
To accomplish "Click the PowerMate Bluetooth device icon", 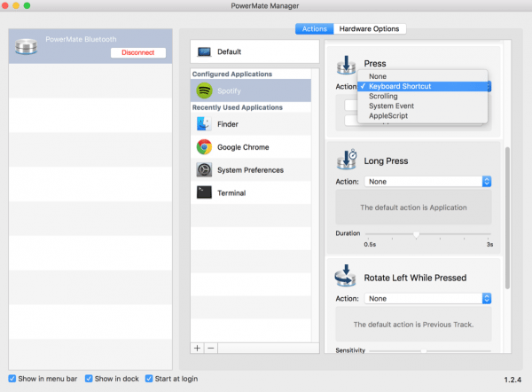I will [x=26, y=46].
